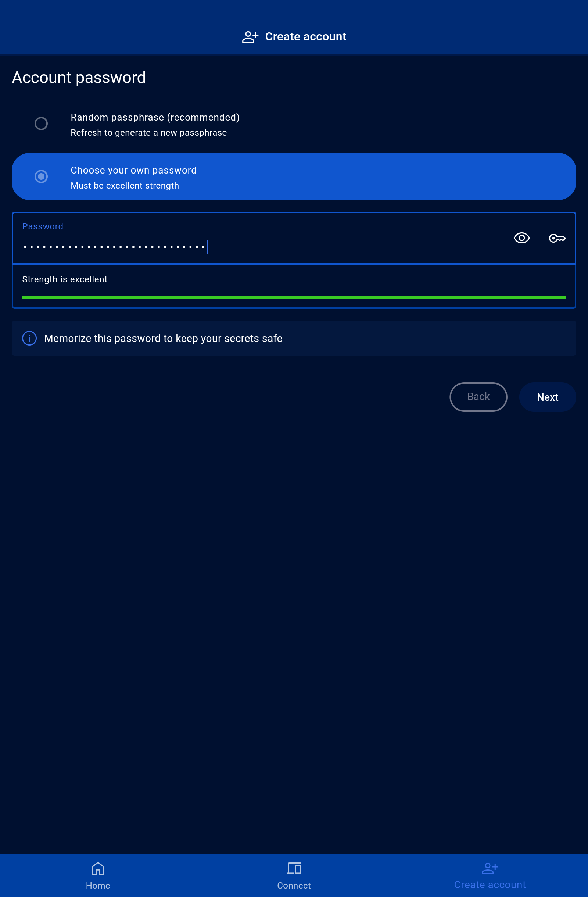
Task: Click the Back button
Action: pyautogui.click(x=478, y=397)
